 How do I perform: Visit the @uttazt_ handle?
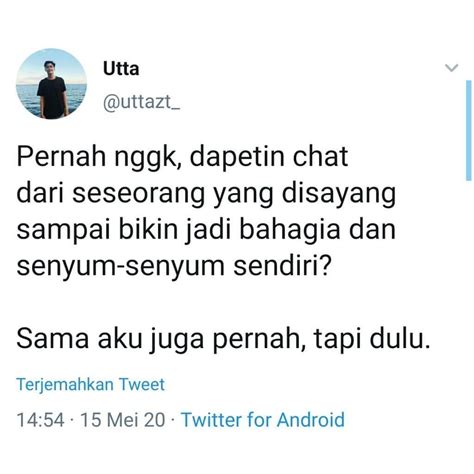point(141,102)
